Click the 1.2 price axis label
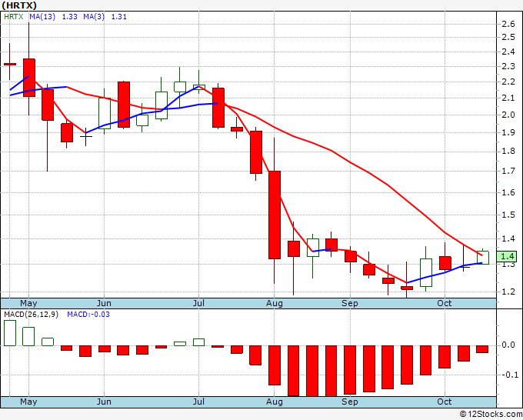523x420 pixels. point(508,292)
